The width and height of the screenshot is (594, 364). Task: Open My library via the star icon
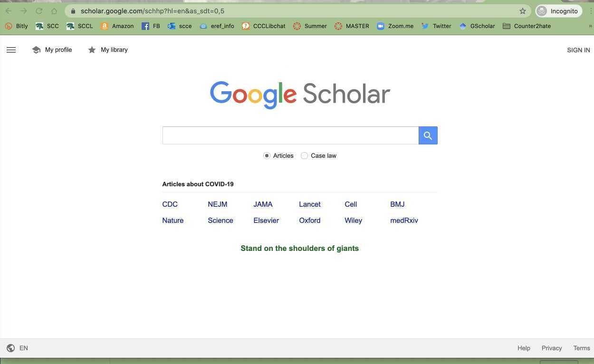point(92,49)
